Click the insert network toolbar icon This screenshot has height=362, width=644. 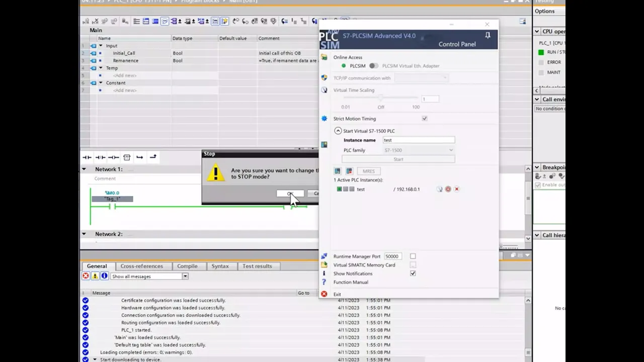(86, 21)
